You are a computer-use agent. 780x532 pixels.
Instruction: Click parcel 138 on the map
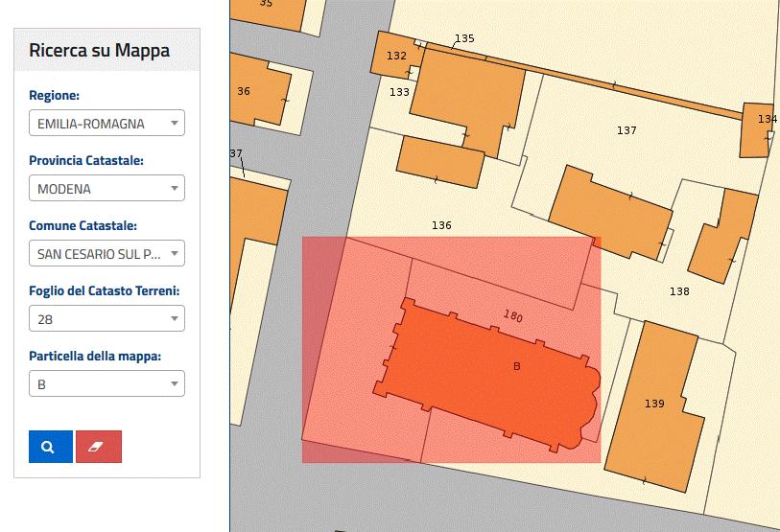(x=679, y=291)
